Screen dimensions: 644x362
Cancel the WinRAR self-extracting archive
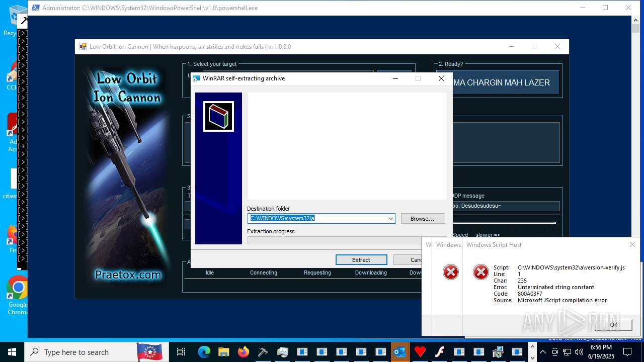(408, 260)
